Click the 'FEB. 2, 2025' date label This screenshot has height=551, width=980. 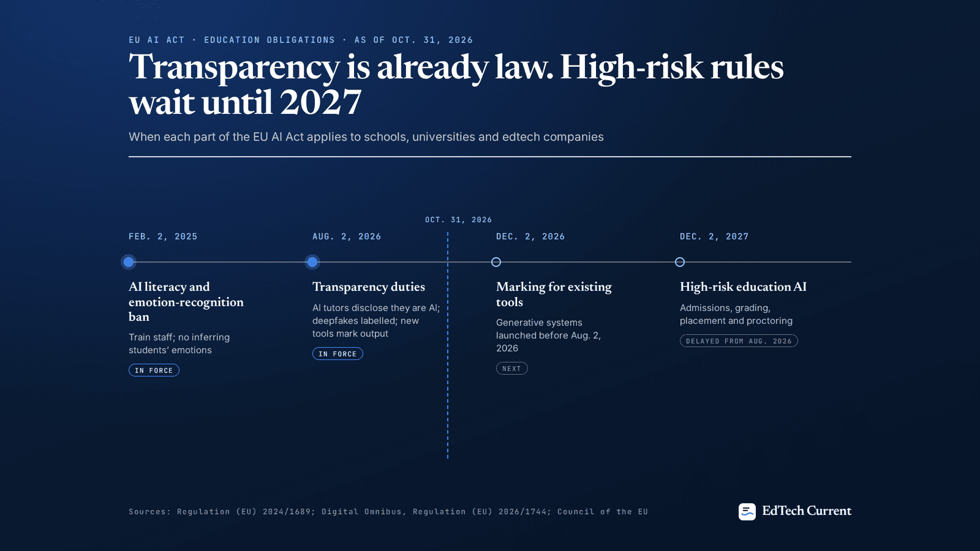[x=163, y=236]
